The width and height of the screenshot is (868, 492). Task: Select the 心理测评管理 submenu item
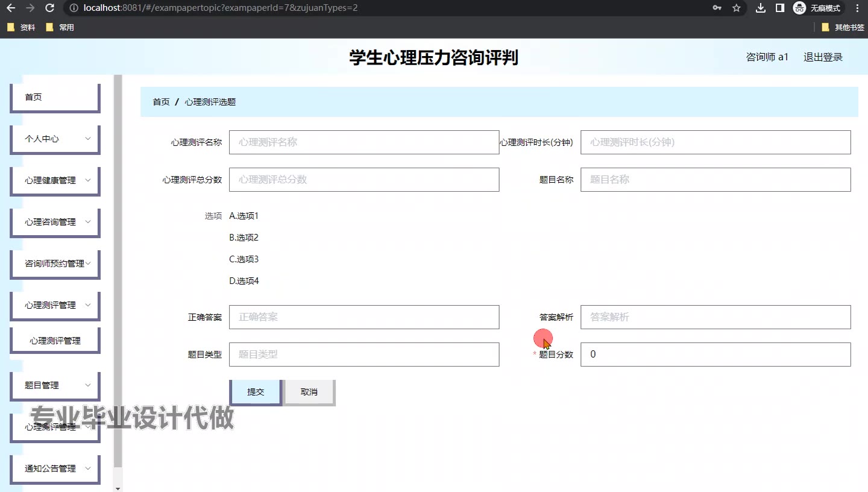[x=55, y=341]
